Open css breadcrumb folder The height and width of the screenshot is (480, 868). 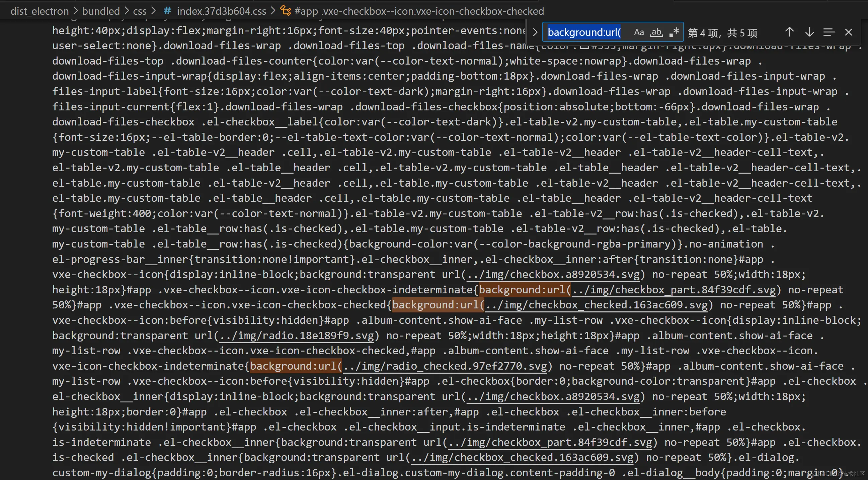[x=140, y=11]
